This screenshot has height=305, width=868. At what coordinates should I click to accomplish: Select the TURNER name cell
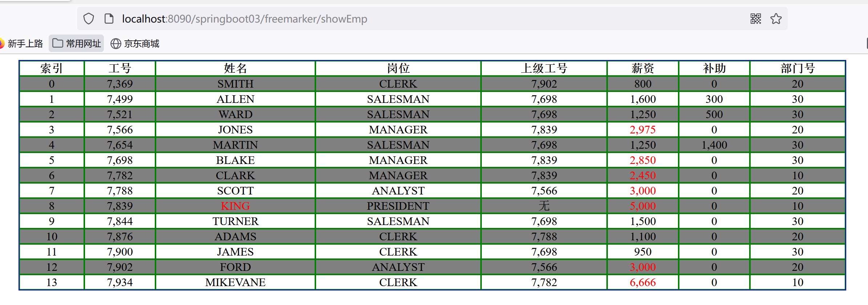pos(235,221)
